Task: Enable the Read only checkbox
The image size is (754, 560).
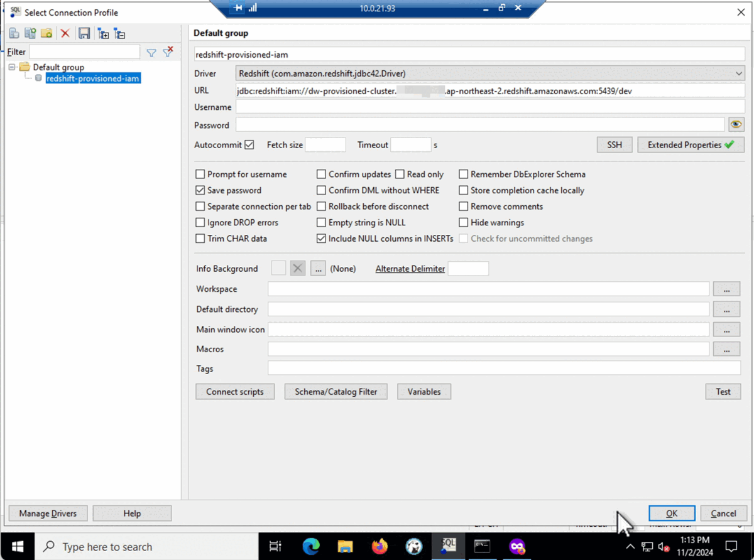Action: [x=400, y=175]
